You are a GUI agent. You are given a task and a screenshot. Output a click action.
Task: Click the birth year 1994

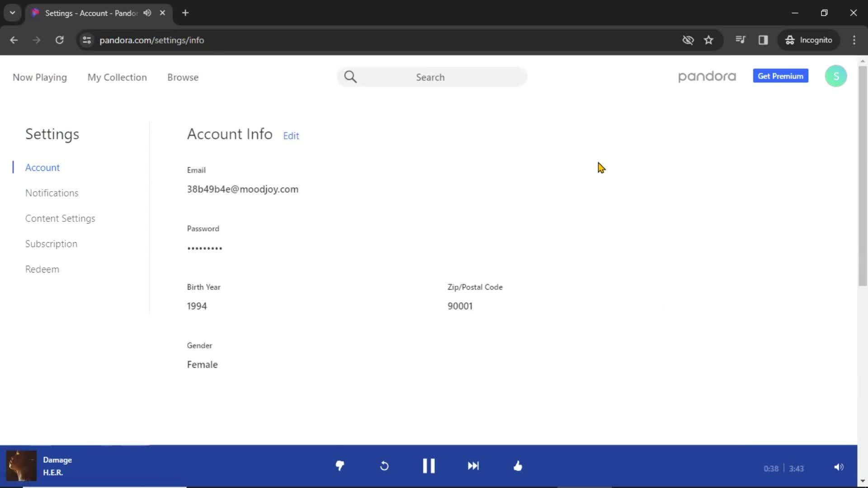[197, 306]
